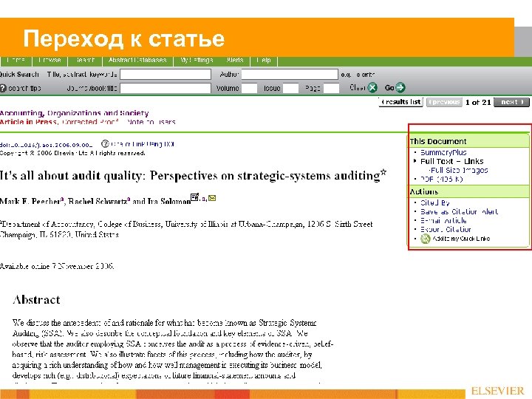This screenshot has height=399, width=532.
Task: Focus the Journal/book title field
Action: [166, 88]
